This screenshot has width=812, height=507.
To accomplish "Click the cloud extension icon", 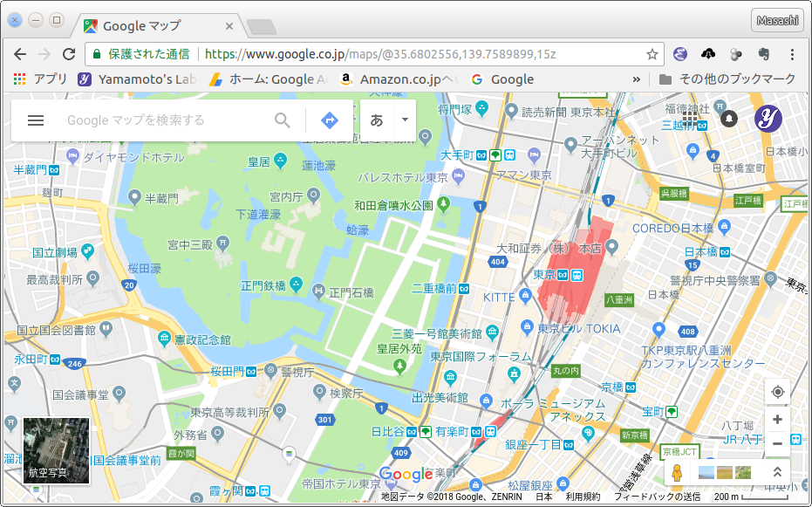I will click(708, 54).
